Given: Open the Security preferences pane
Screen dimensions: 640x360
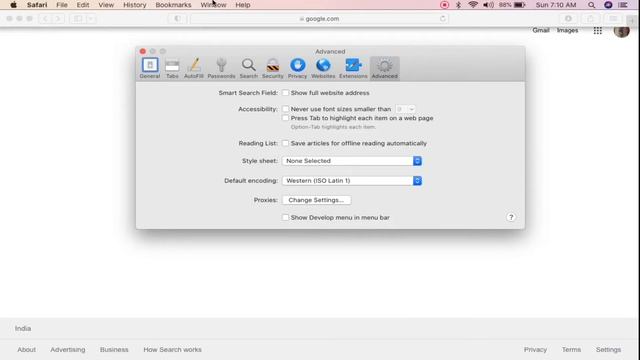Looking at the screenshot, I should click(x=273, y=68).
